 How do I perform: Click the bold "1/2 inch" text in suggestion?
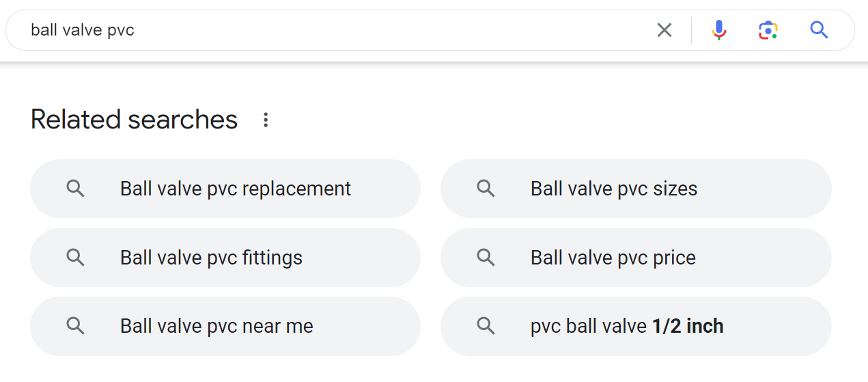point(688,326)
